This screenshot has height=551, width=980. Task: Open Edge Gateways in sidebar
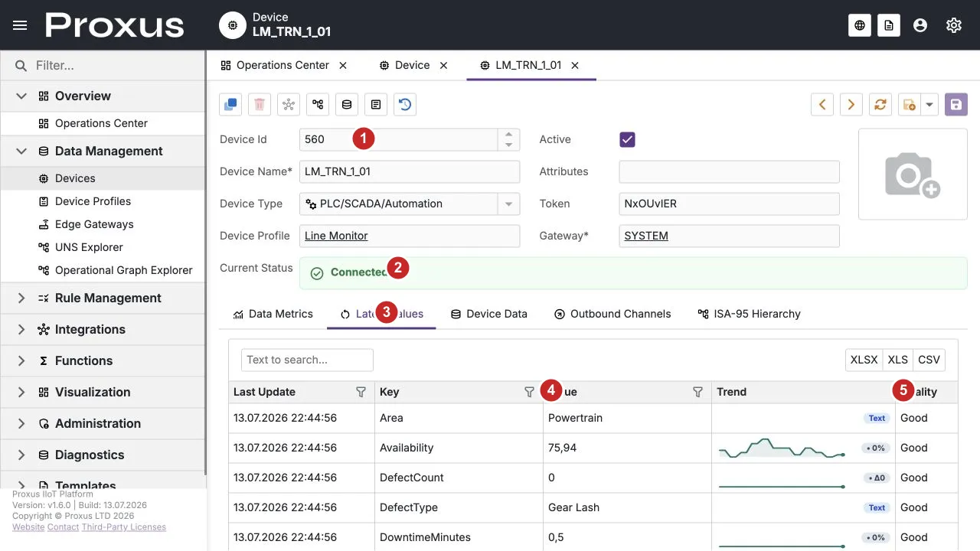103,224
